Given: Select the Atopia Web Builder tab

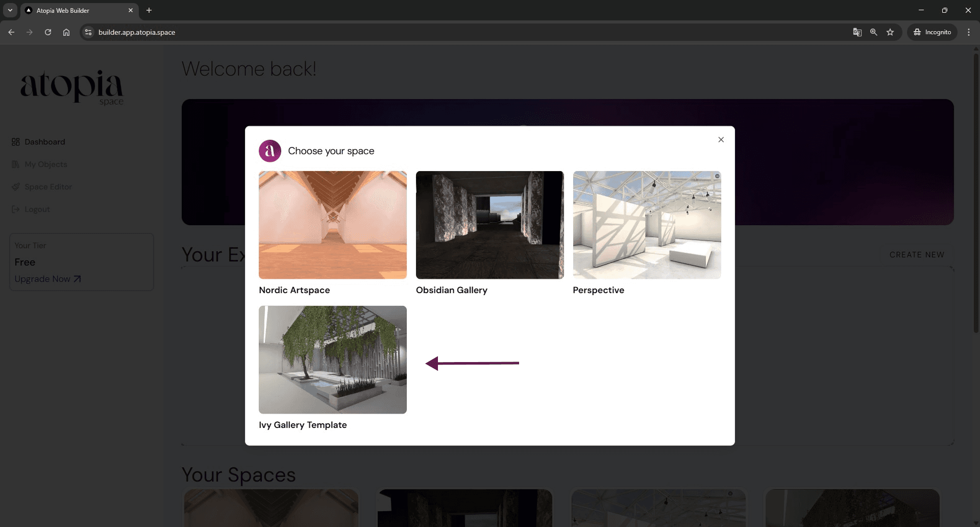Looking at the screenshot, I should 79,10.
